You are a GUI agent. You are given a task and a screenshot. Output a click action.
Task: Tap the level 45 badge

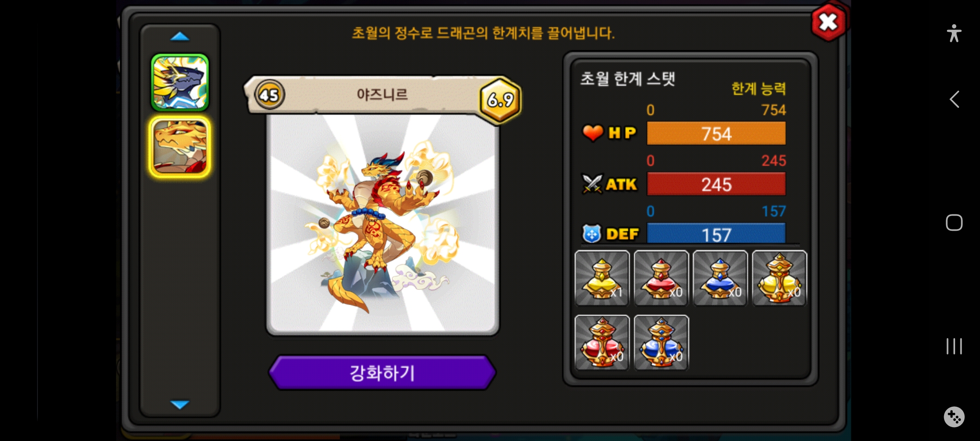(x=269, y=95)
